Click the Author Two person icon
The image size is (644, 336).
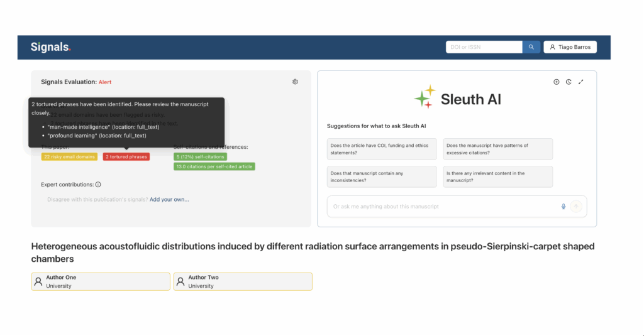point(180,281)
